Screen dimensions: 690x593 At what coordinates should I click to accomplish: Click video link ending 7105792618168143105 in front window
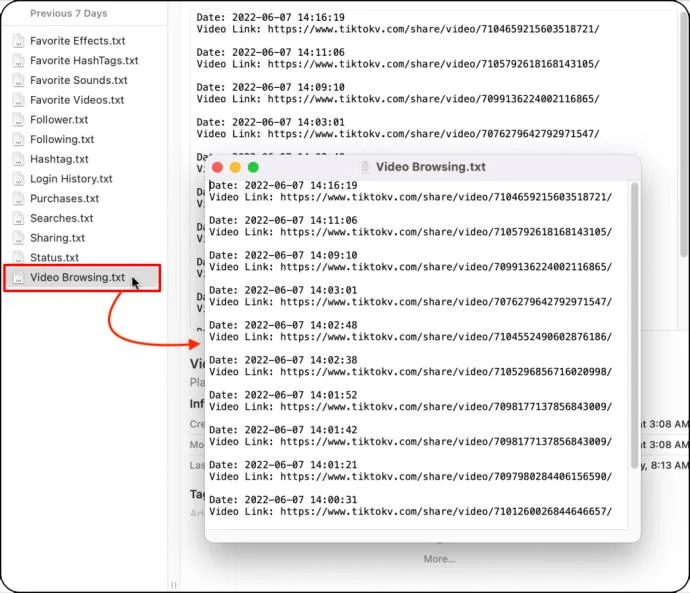446,232
